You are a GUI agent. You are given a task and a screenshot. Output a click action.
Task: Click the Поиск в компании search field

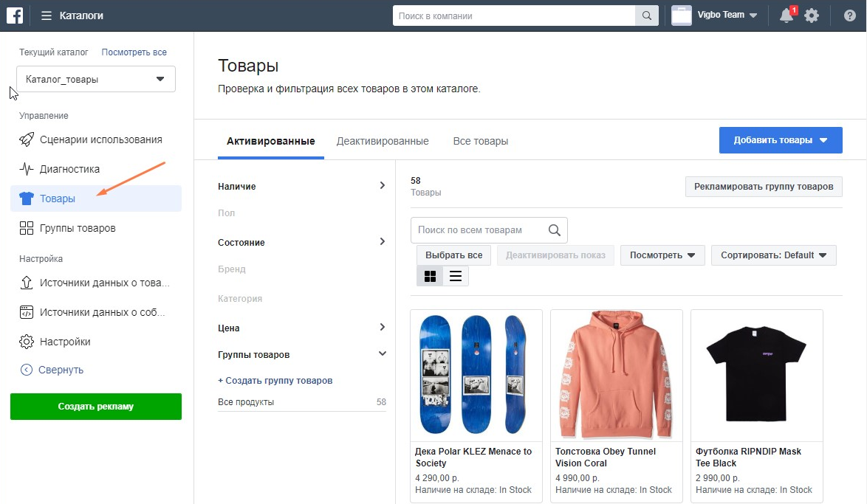(x=514, y=15)
